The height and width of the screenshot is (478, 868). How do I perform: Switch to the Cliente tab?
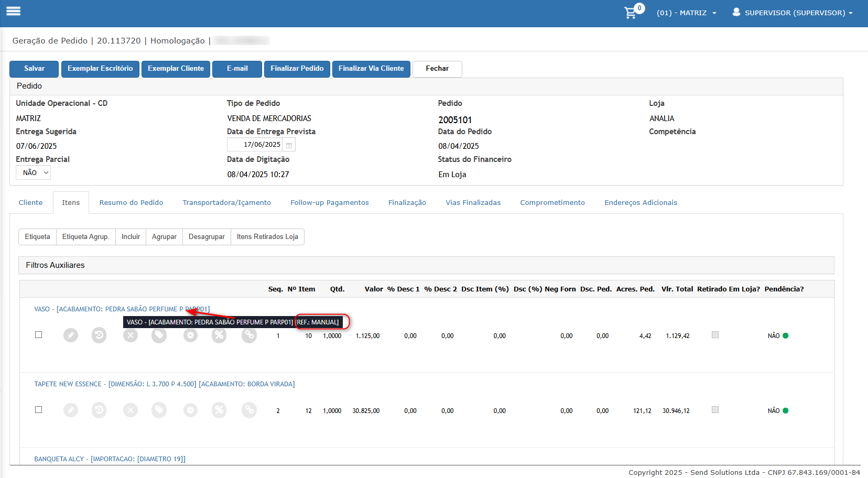[31, 202]
